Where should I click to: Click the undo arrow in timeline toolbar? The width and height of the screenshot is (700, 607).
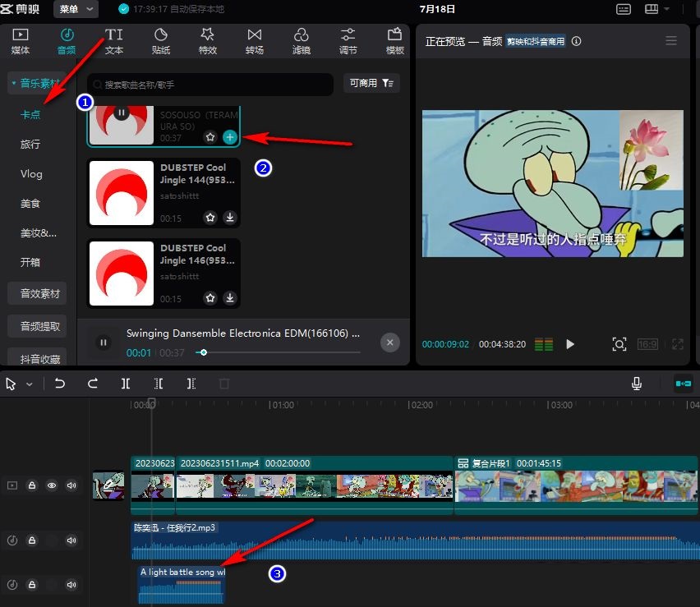tap(60, 384)
